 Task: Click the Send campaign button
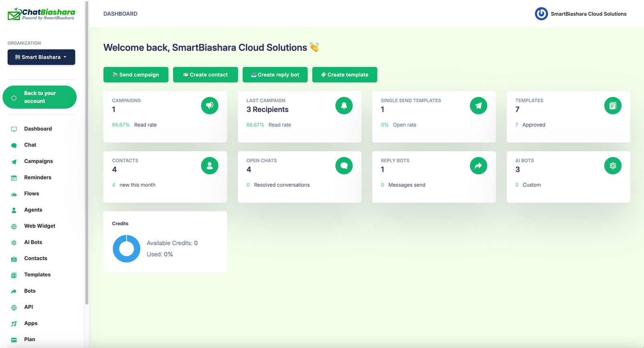point(136,75)
